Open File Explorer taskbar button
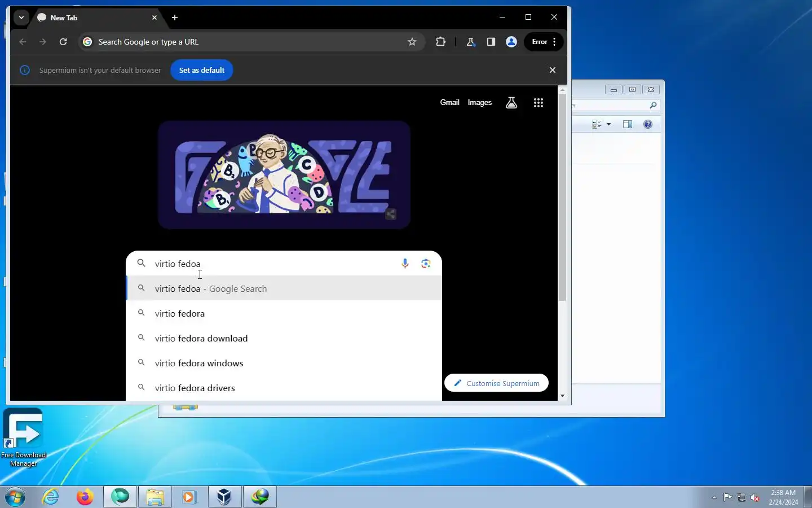812x508 pixels. tap(155, 497)
